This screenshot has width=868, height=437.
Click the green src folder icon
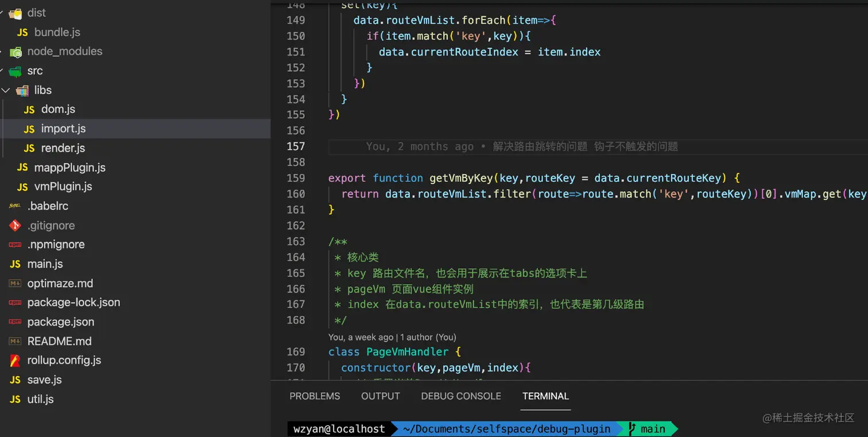click(15, 71)
